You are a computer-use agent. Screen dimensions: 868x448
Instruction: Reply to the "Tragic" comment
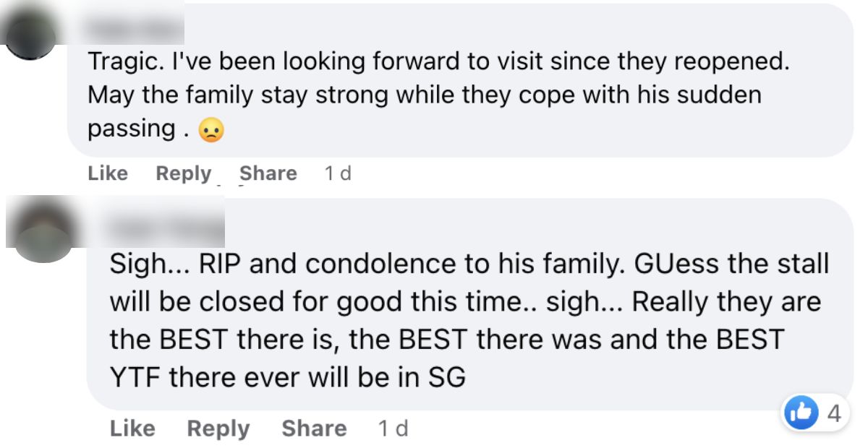184,173
